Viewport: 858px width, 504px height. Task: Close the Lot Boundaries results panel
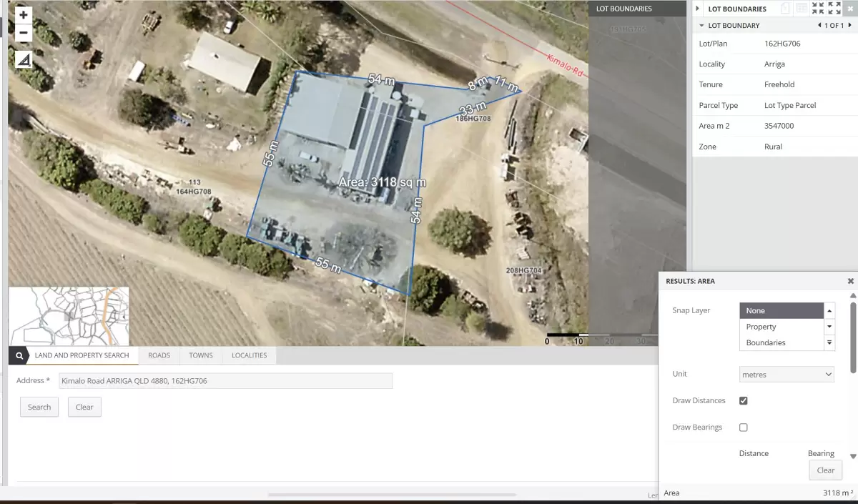tap(850, 9)
